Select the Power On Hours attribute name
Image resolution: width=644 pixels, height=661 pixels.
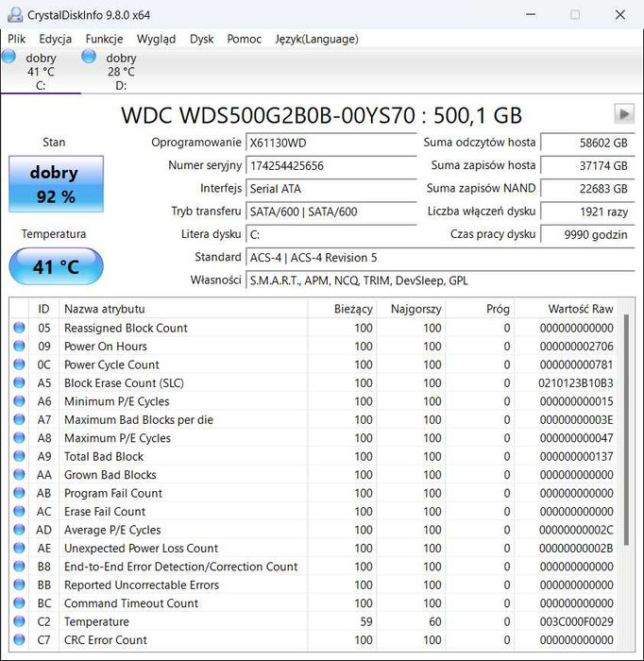coord(106,347)
